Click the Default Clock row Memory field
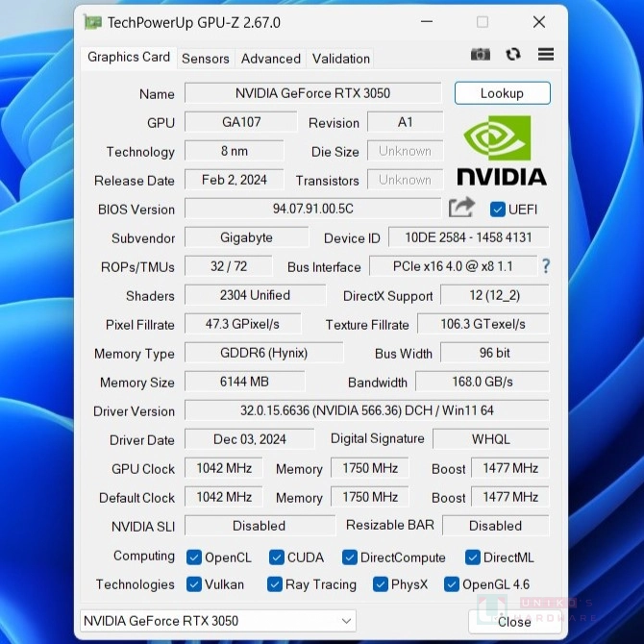Viewport: 644px width, 644px height. click(370, 497)
